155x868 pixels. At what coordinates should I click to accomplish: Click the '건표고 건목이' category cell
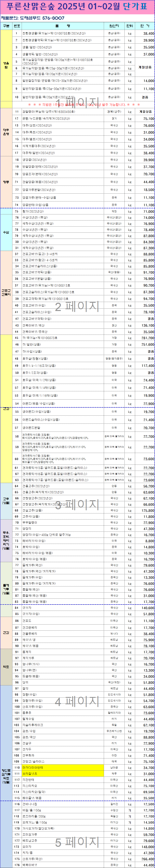pos(6,293)
